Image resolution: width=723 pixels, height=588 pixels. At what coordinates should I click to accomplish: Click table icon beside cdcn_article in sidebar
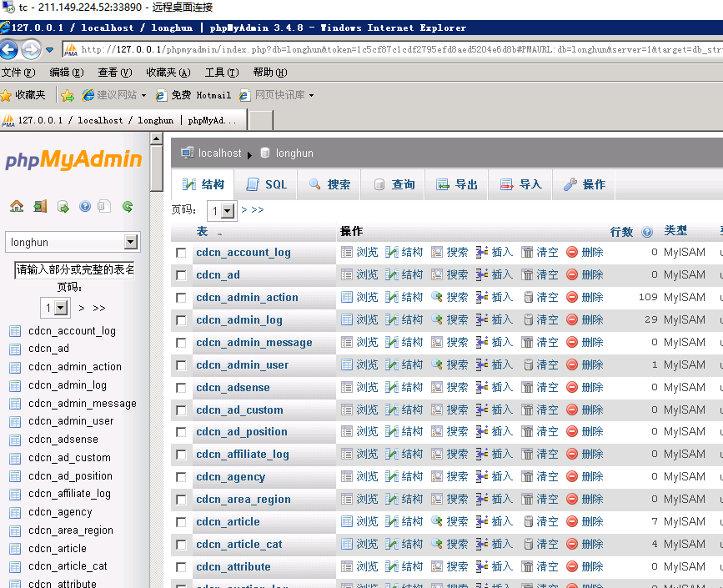point(15,549)
